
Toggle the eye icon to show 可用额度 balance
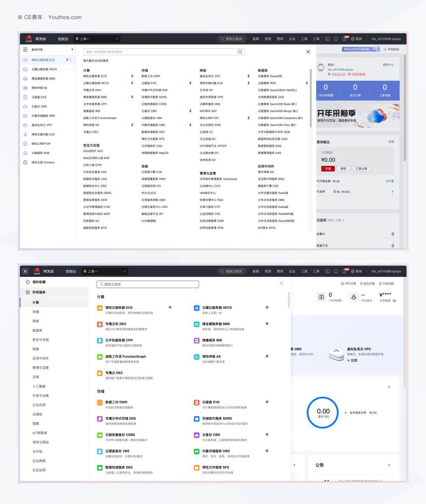pyautogui.click(x=394, y=301)
